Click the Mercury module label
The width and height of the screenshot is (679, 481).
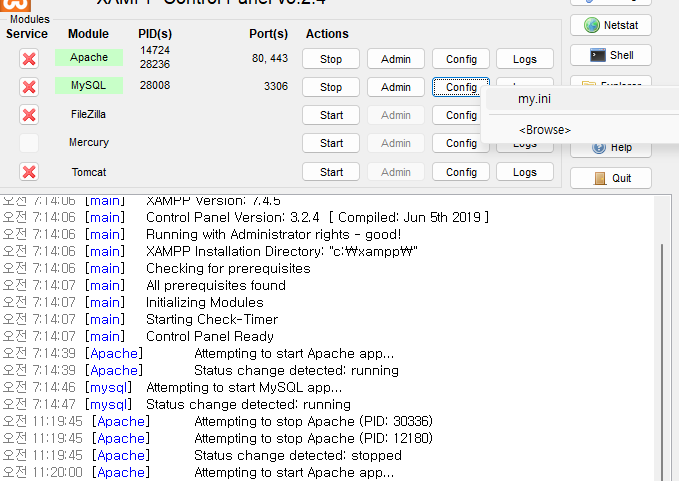click(x=89, y=142)
